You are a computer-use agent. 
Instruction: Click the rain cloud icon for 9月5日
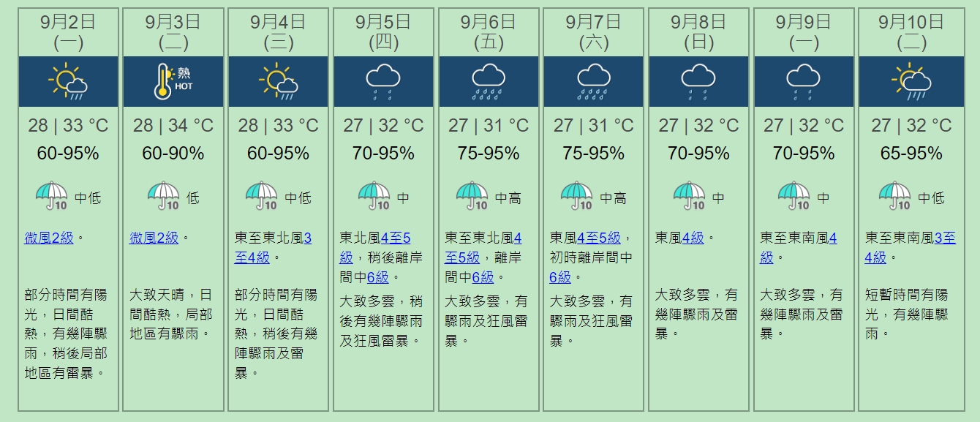tap(383, 81)
